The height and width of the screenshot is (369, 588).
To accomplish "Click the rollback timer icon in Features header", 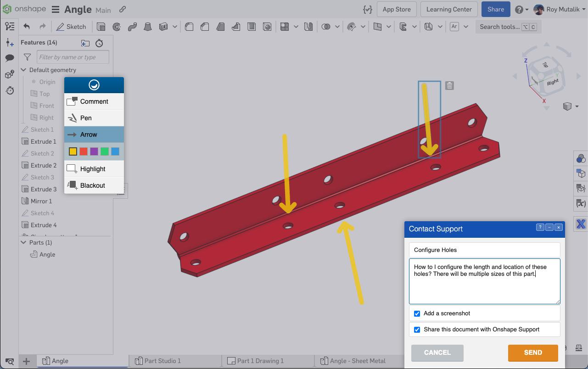I will pyautogui.click(x=99, y=43).
